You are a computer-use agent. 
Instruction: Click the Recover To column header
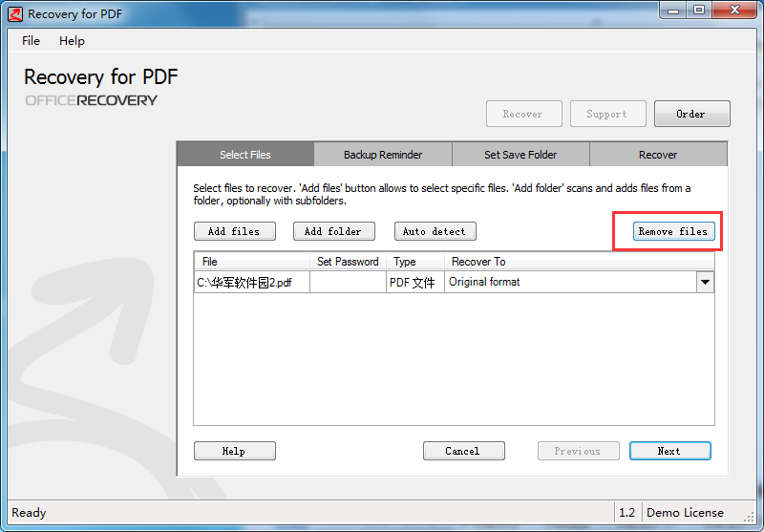580,262
